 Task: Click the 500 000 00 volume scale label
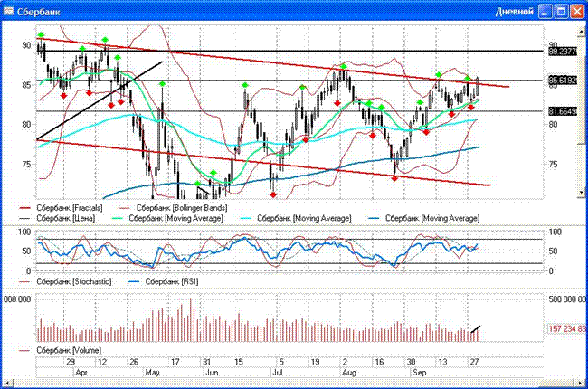coord(567,299)
